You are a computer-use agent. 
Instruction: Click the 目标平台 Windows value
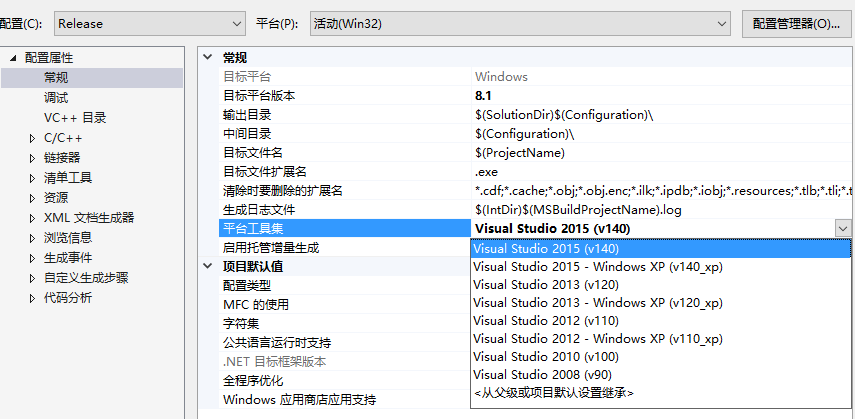click(x=501, y=77)
